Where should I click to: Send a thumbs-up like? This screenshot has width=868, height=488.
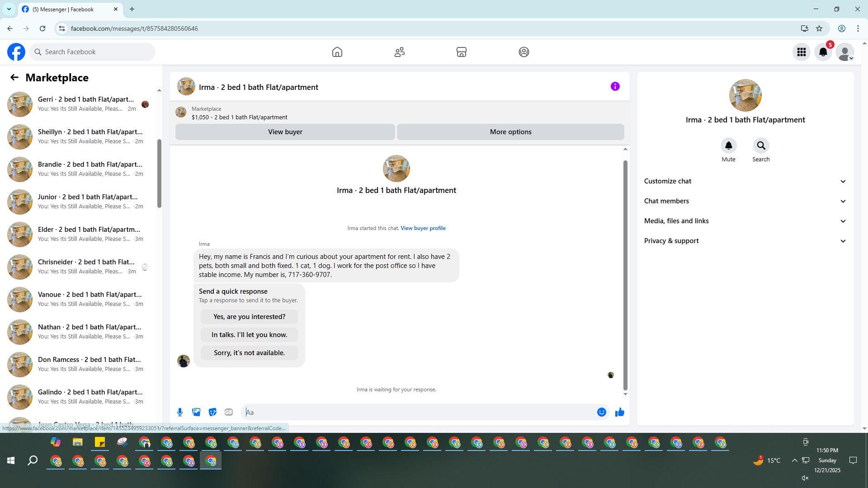[x=620, y=412]
